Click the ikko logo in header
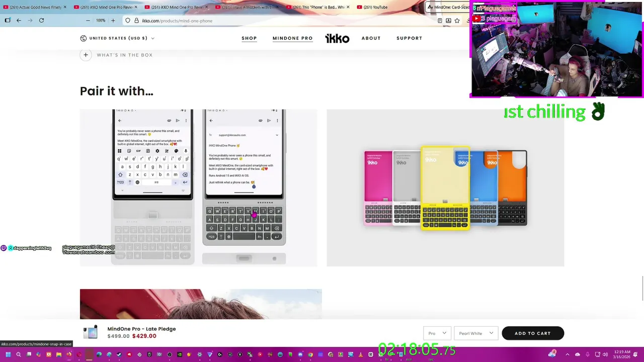Viewport: 644px width, 362px height. point(337,38)
